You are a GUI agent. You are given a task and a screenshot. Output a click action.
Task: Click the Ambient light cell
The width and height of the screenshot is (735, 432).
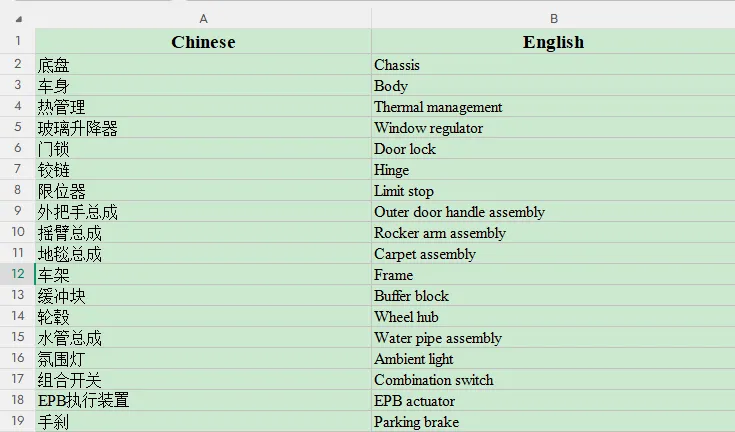(x=553, y=358)
